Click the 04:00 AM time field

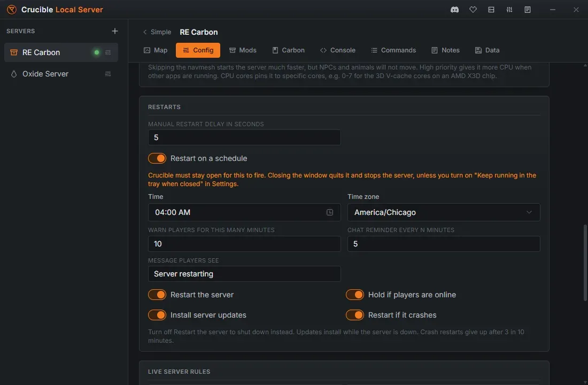(x=244, y=212)
